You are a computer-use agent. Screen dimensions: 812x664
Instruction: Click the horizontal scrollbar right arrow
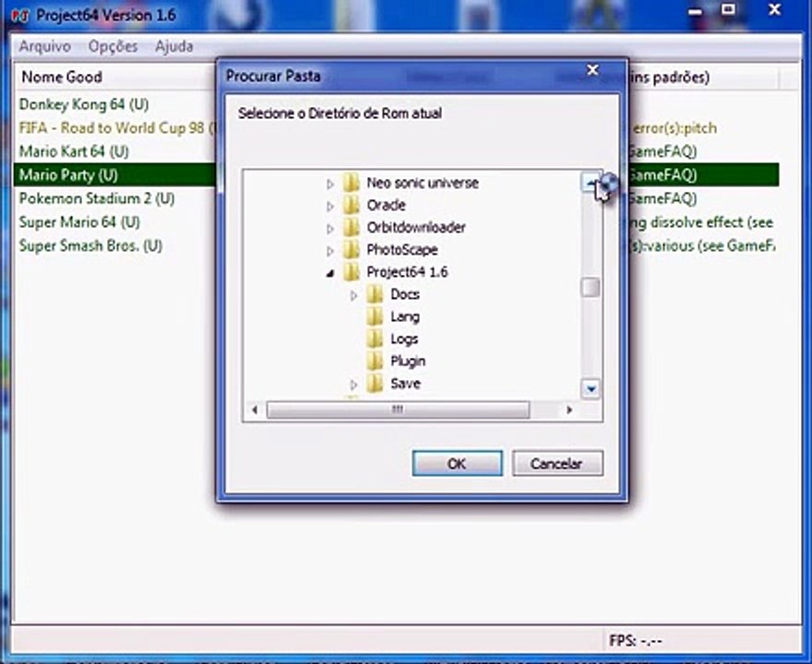569,409
